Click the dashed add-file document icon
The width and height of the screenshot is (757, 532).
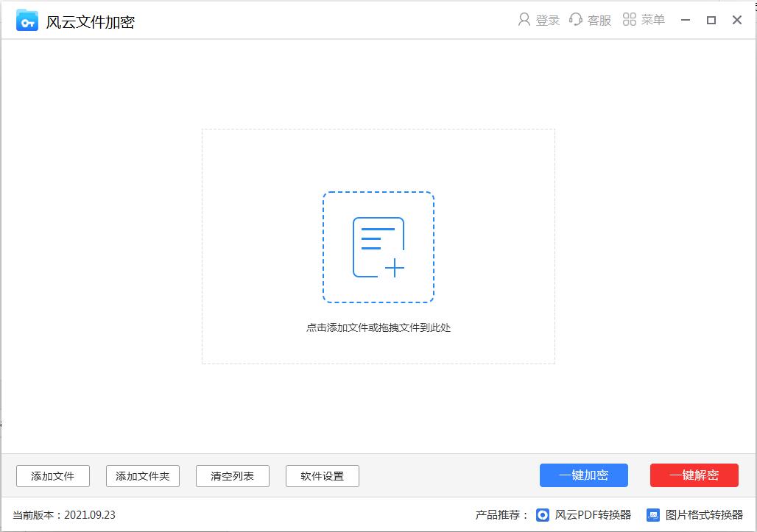pyautogui.click(x=378, y=247)
